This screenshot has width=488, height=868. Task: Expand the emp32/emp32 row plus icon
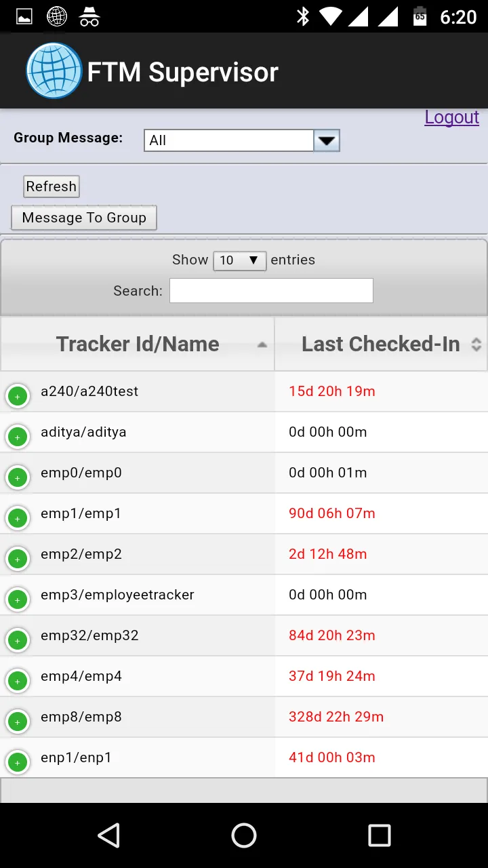tap(18, 640)
